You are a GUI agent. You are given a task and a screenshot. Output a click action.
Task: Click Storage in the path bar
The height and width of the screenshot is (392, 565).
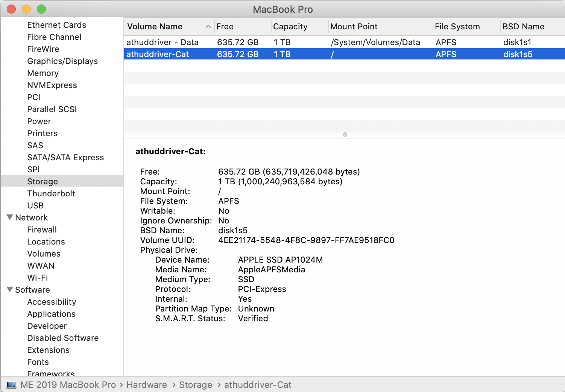(196, 385)
